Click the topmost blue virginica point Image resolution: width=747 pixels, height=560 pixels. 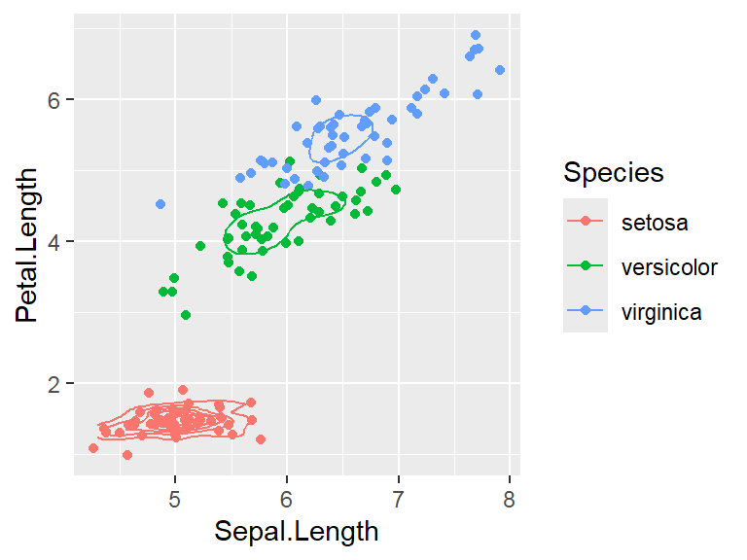click(476, 35)
